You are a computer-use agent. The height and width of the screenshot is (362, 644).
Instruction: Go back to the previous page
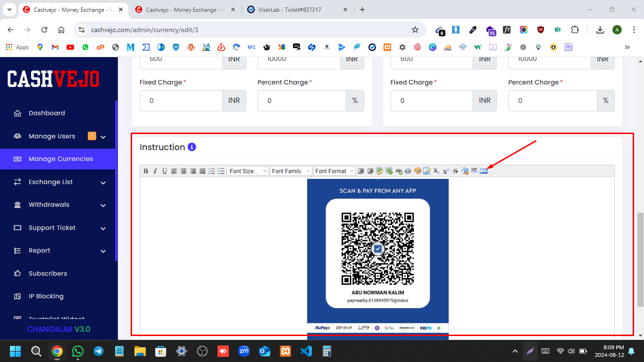10,30
